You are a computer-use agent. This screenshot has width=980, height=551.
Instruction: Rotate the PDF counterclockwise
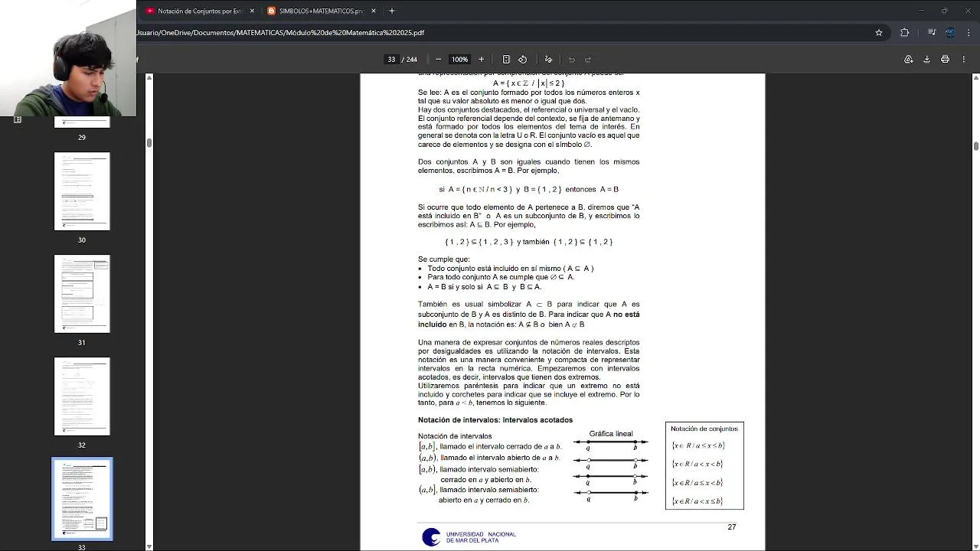522,59
